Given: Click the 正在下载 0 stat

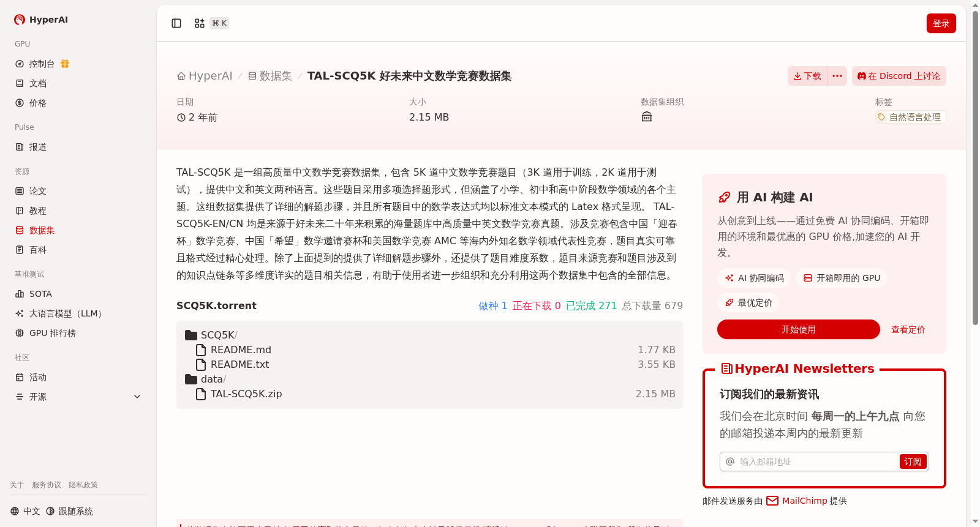Looking at the screenshot, I should click(x=537, y=305).
